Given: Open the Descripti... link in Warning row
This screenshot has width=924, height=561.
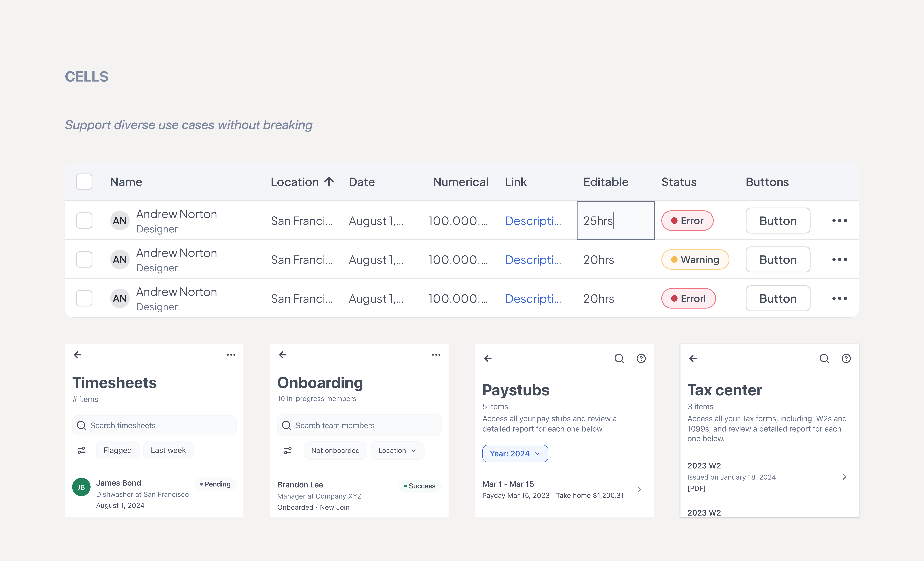Looking at the screenshot, I should point(533,260).
